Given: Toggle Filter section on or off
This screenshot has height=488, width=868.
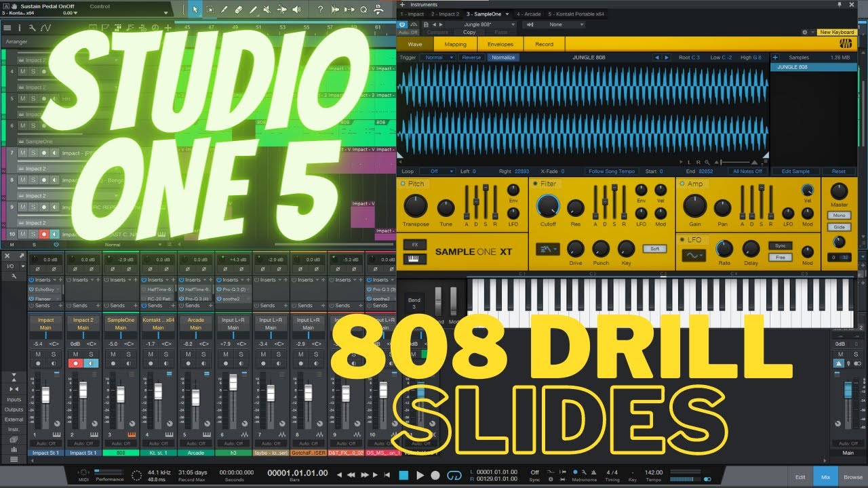Looking at the screenshot, I should (536, 184).
